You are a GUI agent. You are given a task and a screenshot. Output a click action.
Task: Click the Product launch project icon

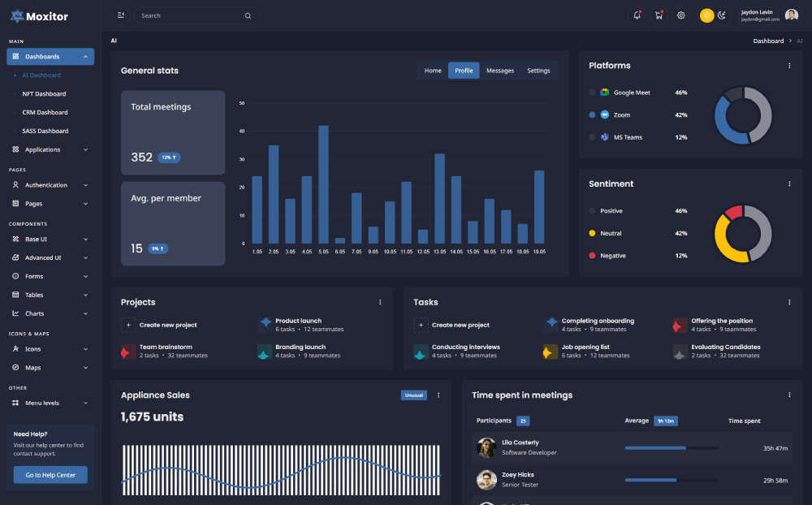pyautogui.click(x=265, y=325)
